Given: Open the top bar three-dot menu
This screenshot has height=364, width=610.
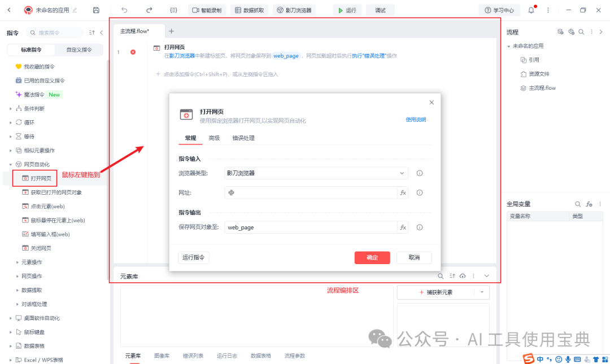Looking at the screenshot, I should click(548, 10).
